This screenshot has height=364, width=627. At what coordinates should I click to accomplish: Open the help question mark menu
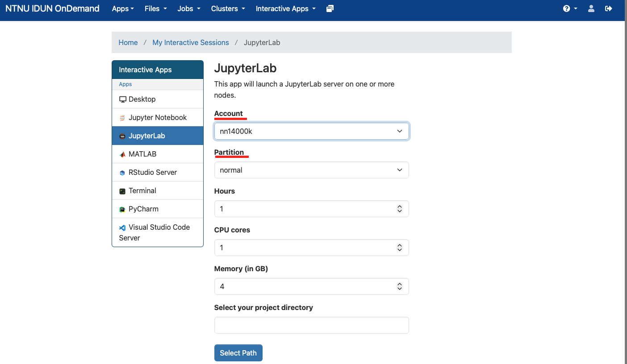tap(569, 8)
